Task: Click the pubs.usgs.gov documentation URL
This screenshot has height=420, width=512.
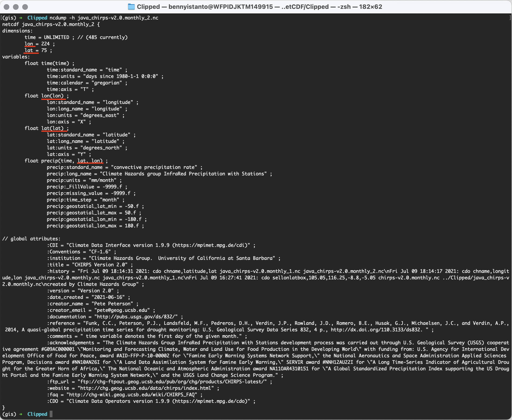Action: [136, 317]
